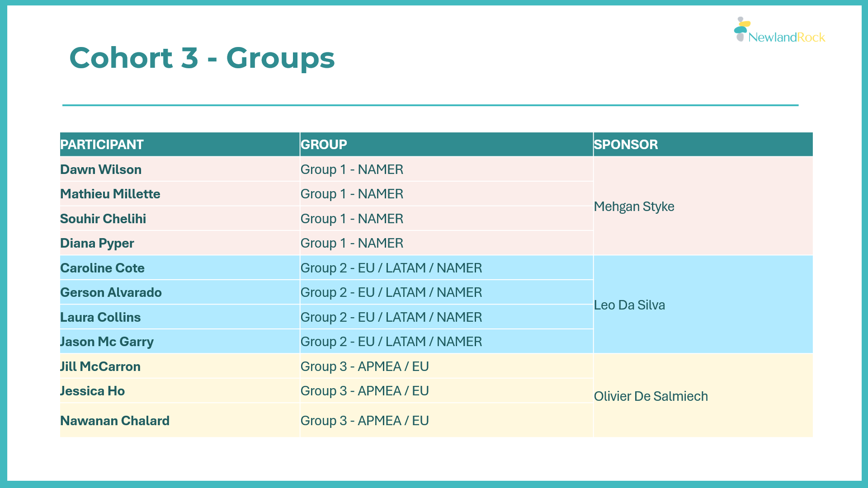This screenshot has height=488, width=868.
Task: Select the Dawn Wilson cell
Action: click(179, 169)
